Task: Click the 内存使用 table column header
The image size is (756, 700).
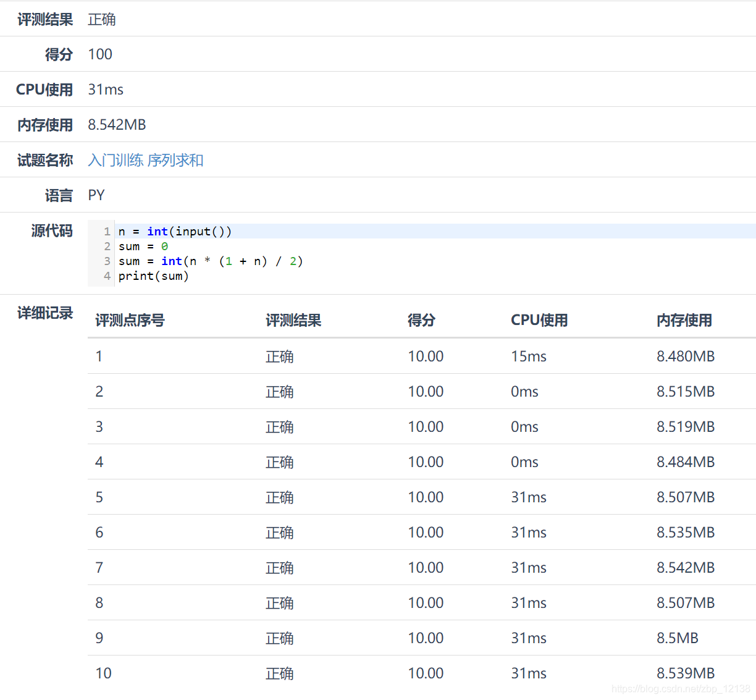Action: click(x=684, y=320)
